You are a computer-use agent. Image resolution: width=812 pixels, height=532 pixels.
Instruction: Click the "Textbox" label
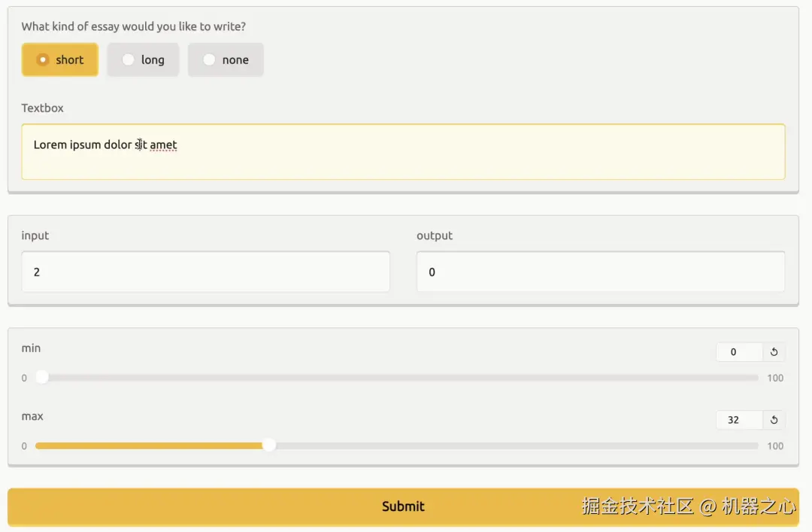coord(43,108)
